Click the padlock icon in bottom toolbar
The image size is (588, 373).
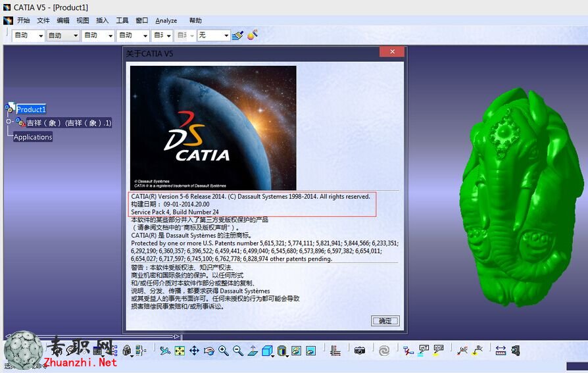coord(127,351)
